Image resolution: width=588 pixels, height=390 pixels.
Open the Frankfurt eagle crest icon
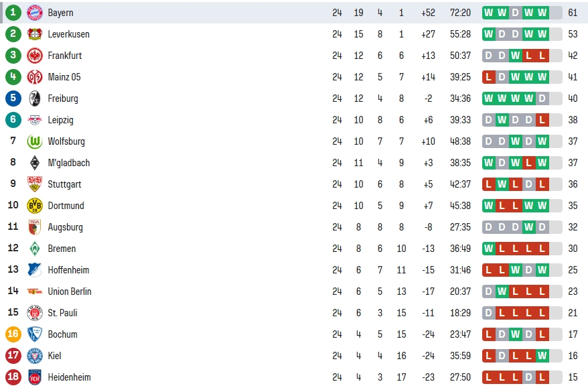(x=35, y=56)
